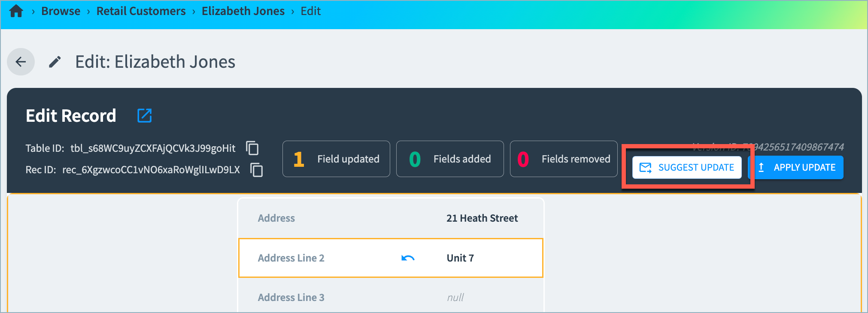The image size is (868, 313).
Task: Click the home icon in breadcrumb
Action: point(16,11)
